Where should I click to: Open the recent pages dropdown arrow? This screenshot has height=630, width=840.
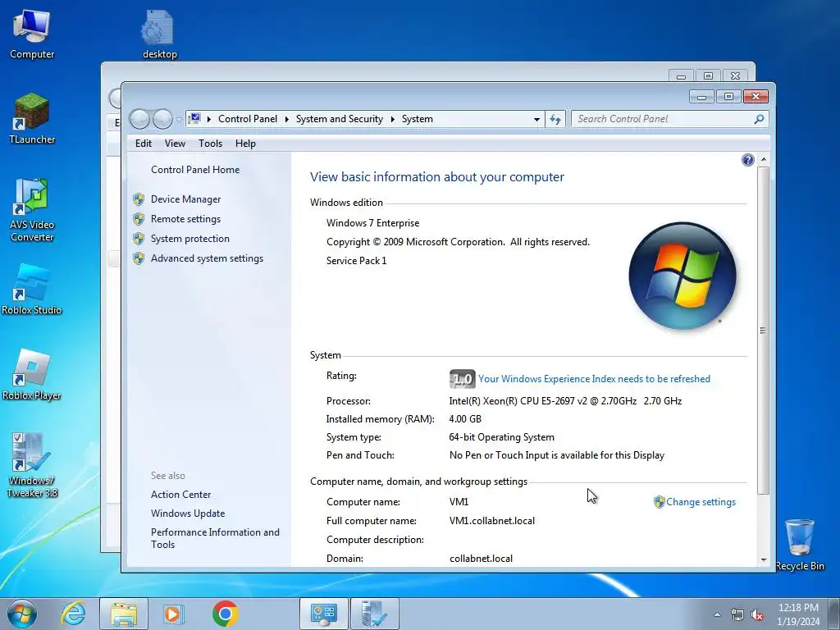[179, 120]
